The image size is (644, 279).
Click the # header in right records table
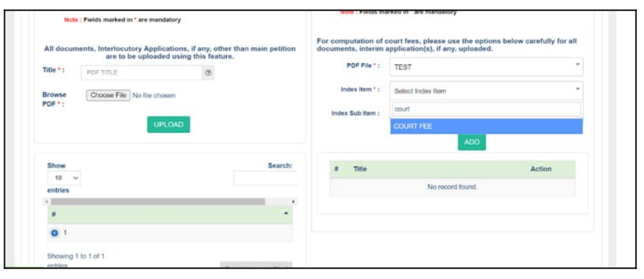tap(336, 169)
